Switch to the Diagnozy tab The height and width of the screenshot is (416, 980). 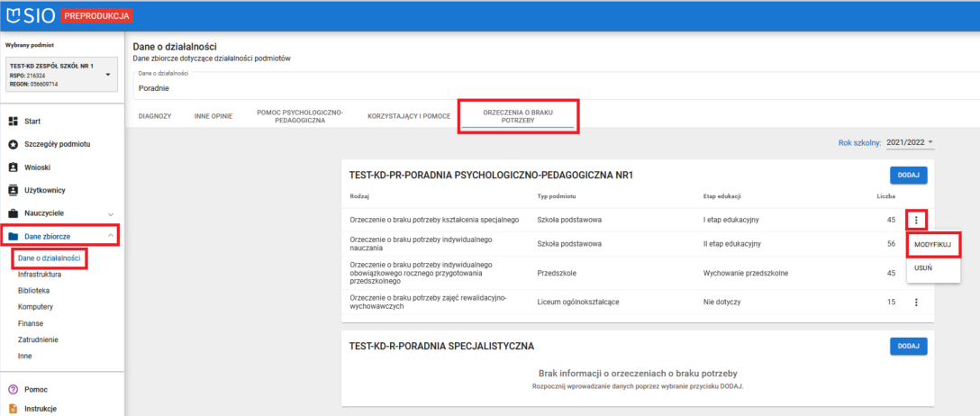click(154, 116)
